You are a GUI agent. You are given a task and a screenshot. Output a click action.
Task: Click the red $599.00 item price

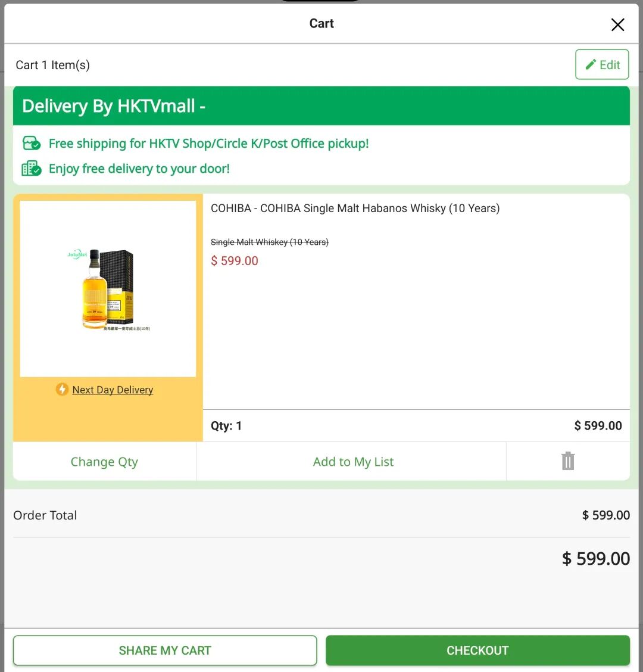point(235,261)
